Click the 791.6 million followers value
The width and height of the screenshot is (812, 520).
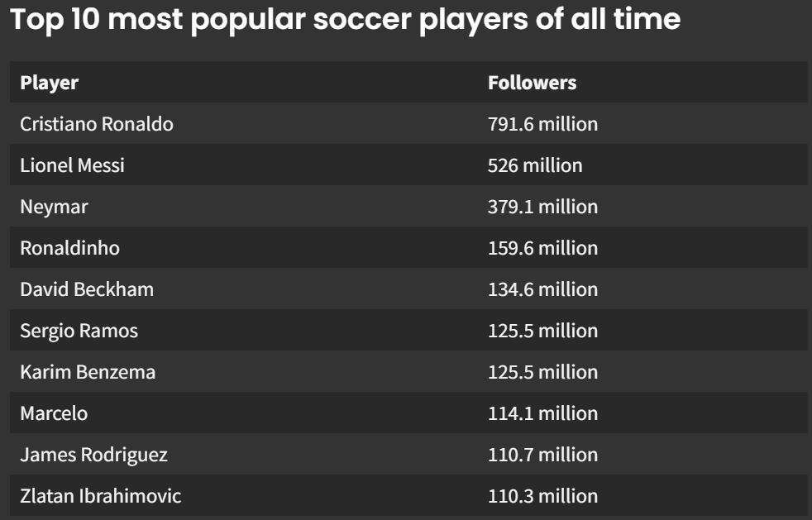click(x=542, y=124)
